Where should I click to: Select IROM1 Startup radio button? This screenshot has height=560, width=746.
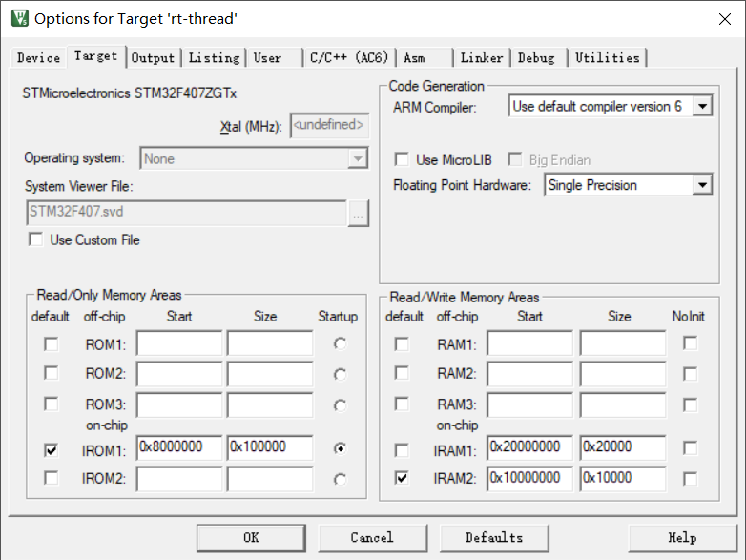(340, 448)
